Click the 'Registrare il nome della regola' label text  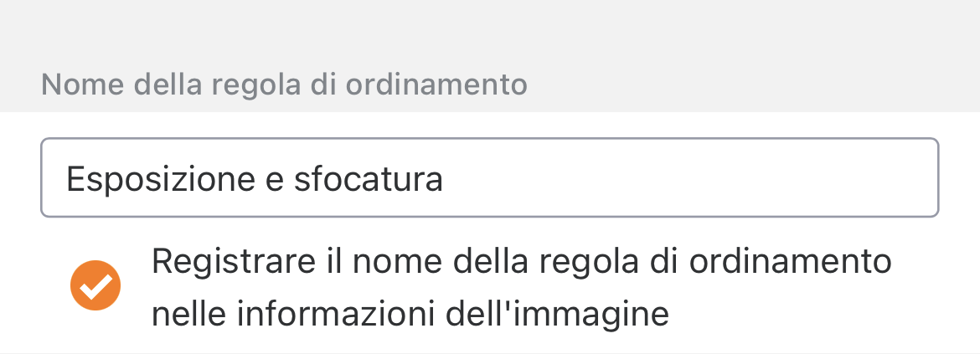(520, 289)
